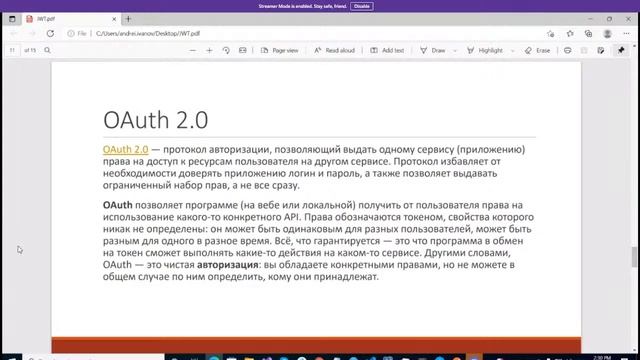View file site information icon
This screenshot has width=640, height=360.
tap(71, 33)
